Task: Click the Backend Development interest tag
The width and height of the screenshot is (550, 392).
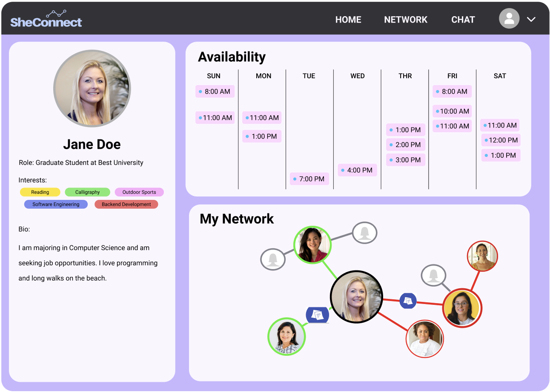Action: tap(126, 205)
